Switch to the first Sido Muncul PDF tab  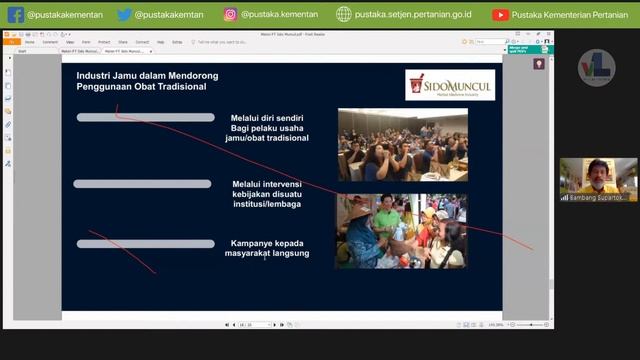[x=79, y=51]
